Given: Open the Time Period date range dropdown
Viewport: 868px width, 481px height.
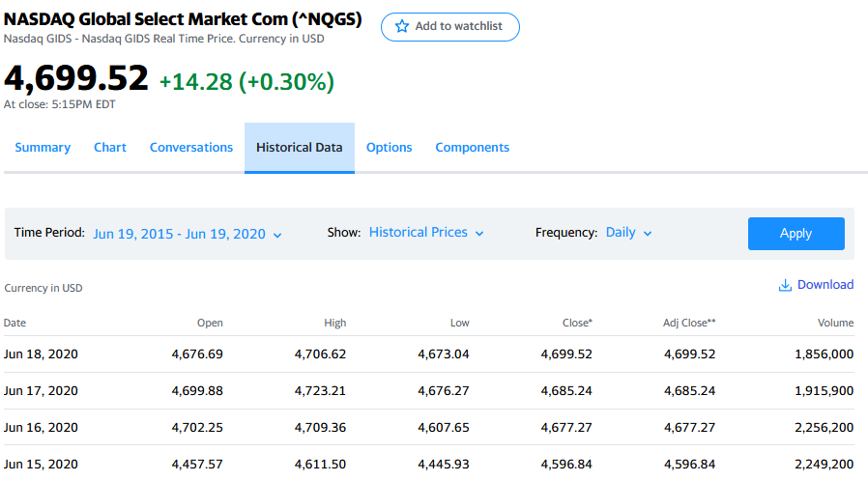Looking at the screenshot, I should click(x=188, y=234).
